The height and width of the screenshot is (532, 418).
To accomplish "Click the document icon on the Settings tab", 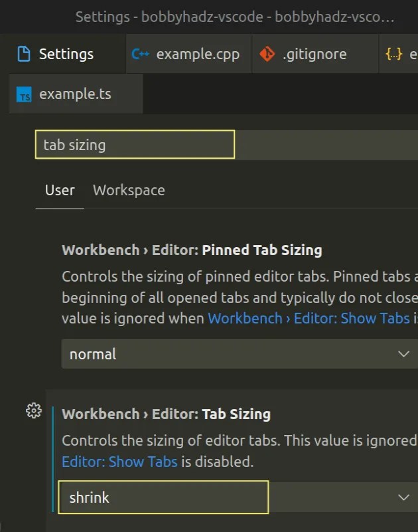I will tap(24, 54).
